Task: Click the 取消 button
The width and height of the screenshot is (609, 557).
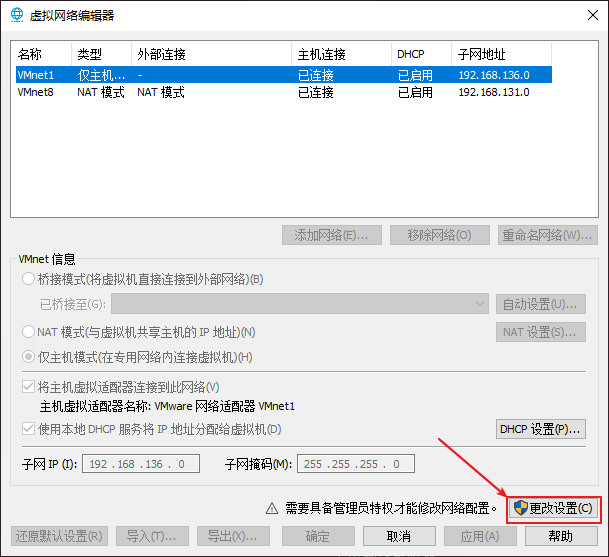Action: click(x=399, y=536)
